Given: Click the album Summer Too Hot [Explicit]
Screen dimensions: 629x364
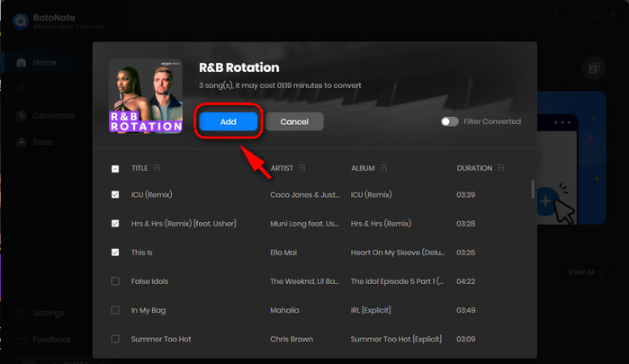Looking at the screenshot, I should click(396, 339).
